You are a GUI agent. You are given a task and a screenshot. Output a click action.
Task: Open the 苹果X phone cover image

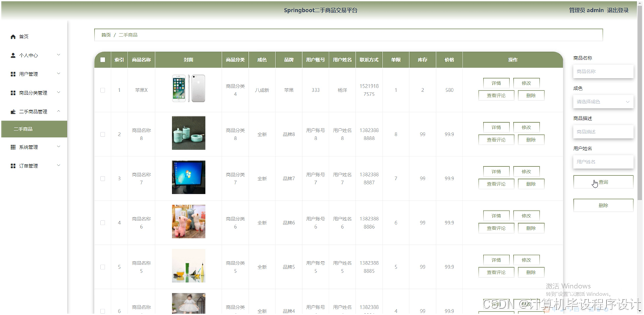click(x=189, y=88)
